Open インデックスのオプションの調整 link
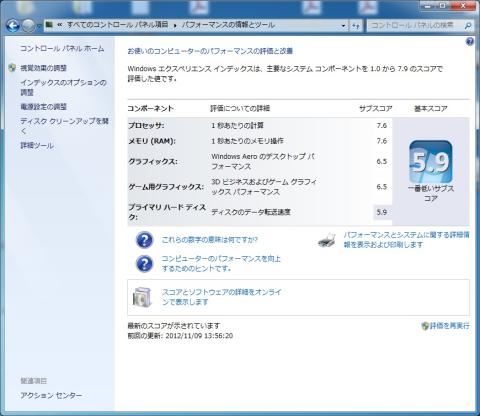The height and width of the screenshot is (416, 480). (63, 87)
